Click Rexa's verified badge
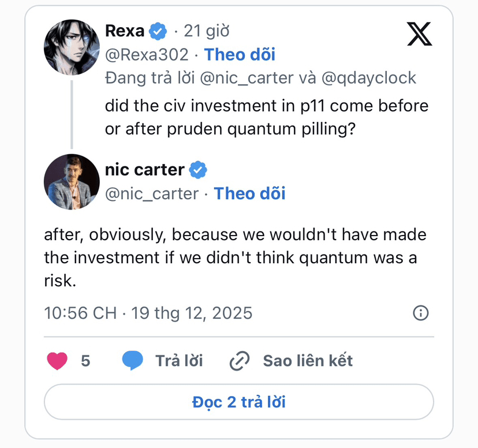478x448 pixels. tap(158, 31)
